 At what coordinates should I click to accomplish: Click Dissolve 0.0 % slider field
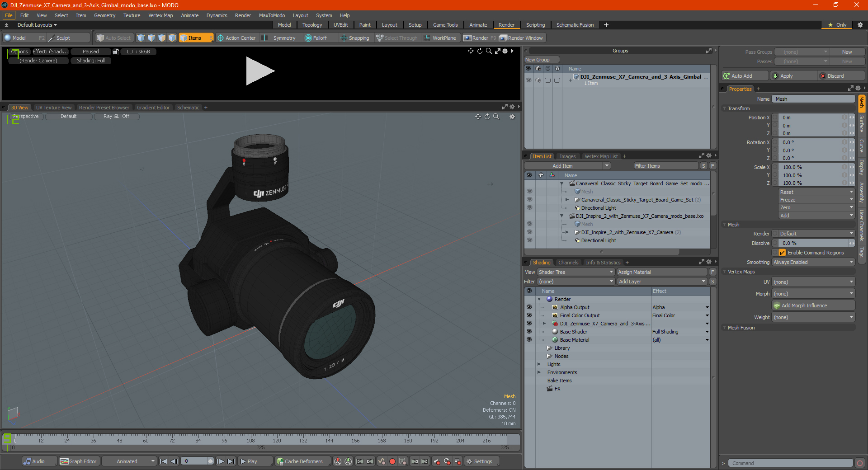(813, 243)
